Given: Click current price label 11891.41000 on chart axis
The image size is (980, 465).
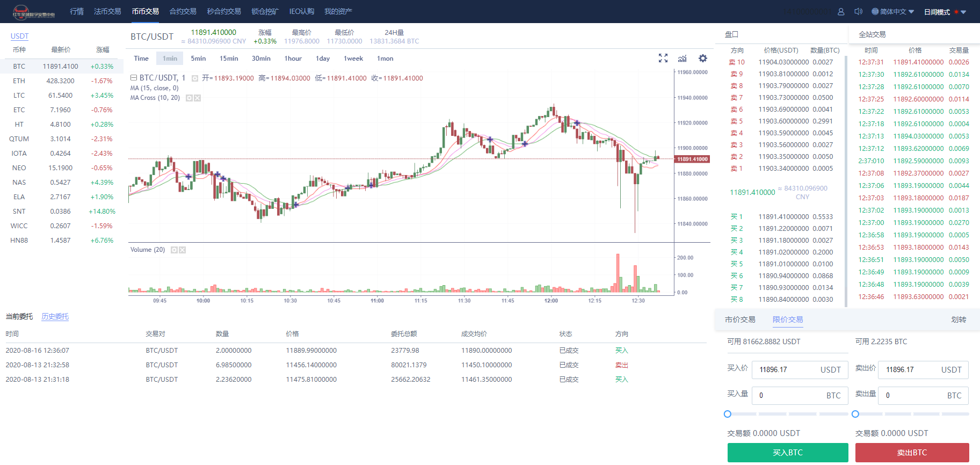Looking at the screenshot, I should point(693,159).
